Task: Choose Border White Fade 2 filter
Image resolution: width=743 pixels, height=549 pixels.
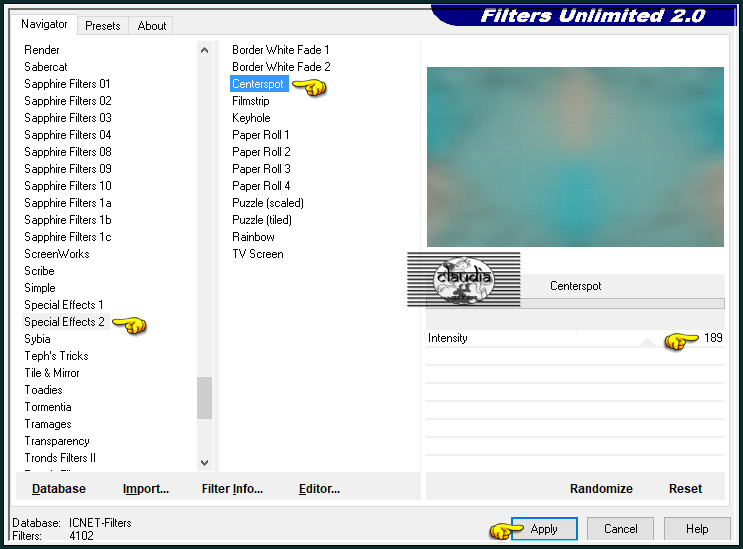Action: click(x=281, y=67)
